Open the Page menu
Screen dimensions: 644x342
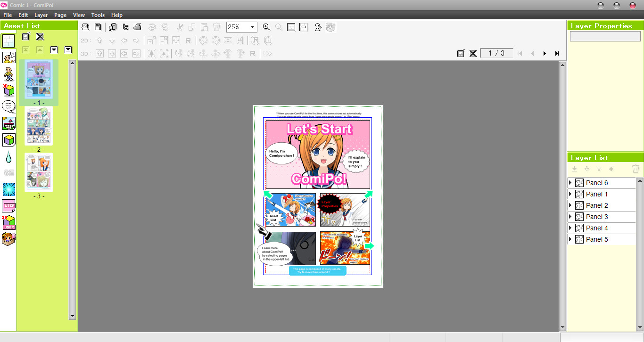click(60, 15)
